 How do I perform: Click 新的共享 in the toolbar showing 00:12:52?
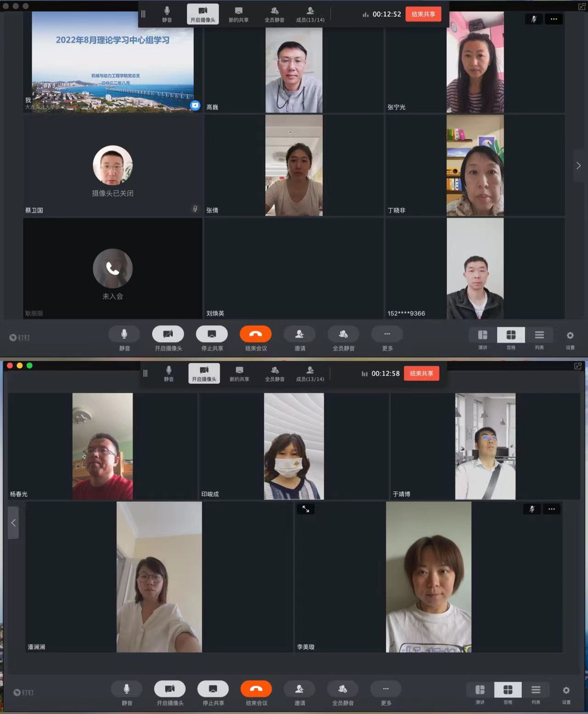pyautogui.click(x=238, y=14)
